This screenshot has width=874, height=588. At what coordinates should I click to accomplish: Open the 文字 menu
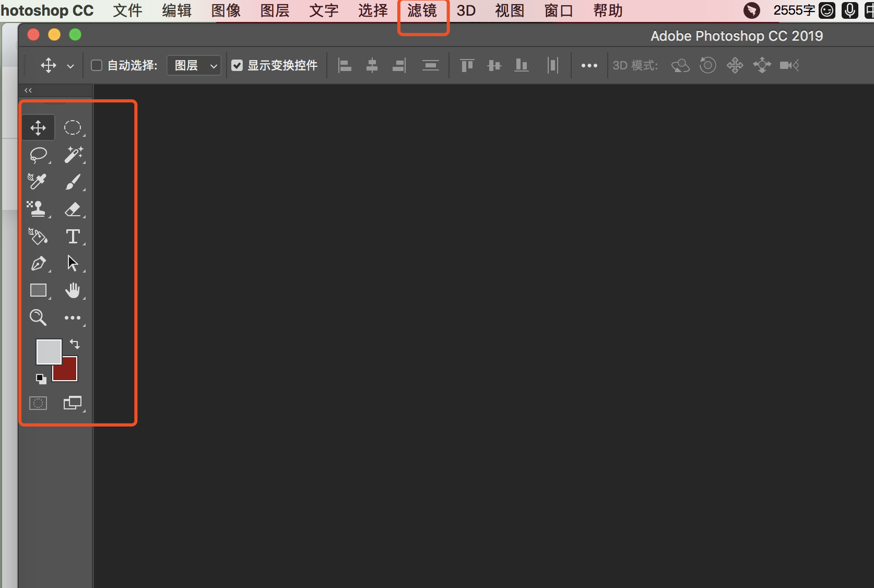tap(324, 10)
